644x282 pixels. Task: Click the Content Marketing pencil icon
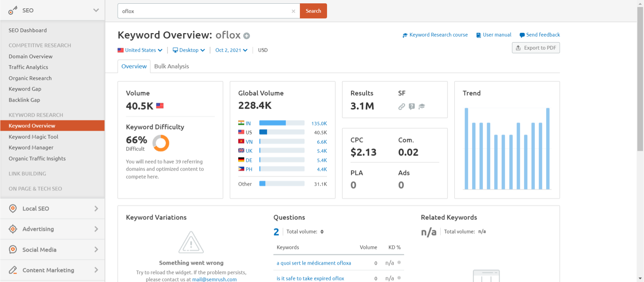click(x=13, y=270)
